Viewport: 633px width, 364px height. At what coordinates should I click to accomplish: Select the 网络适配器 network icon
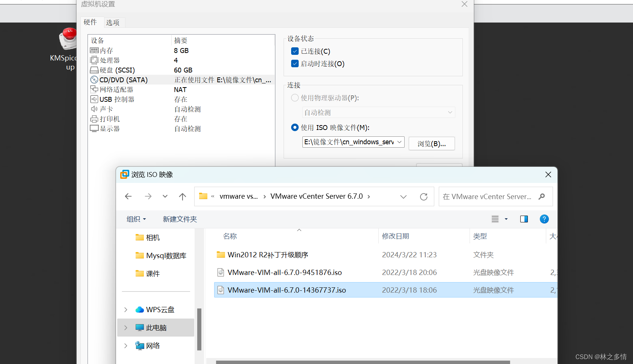point(94,89)
